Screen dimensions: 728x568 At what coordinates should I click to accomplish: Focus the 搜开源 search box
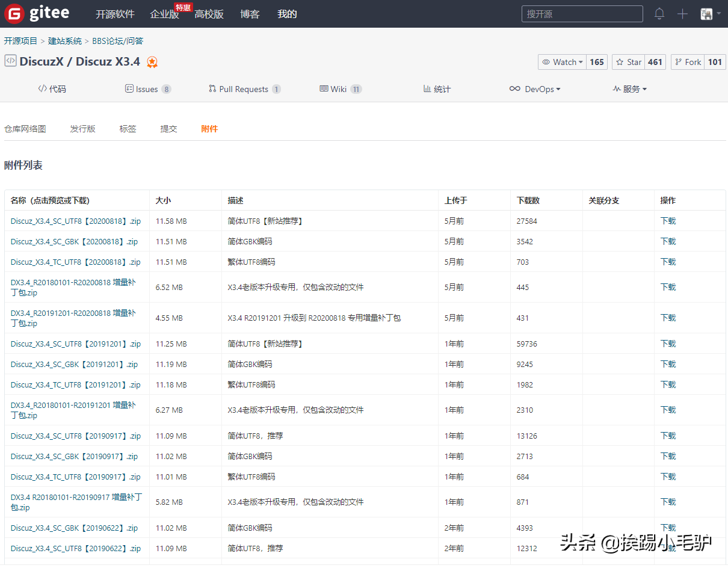582,14
